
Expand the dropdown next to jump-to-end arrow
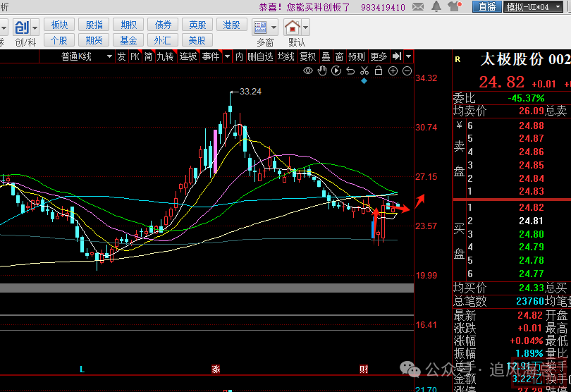pos(409,56)
